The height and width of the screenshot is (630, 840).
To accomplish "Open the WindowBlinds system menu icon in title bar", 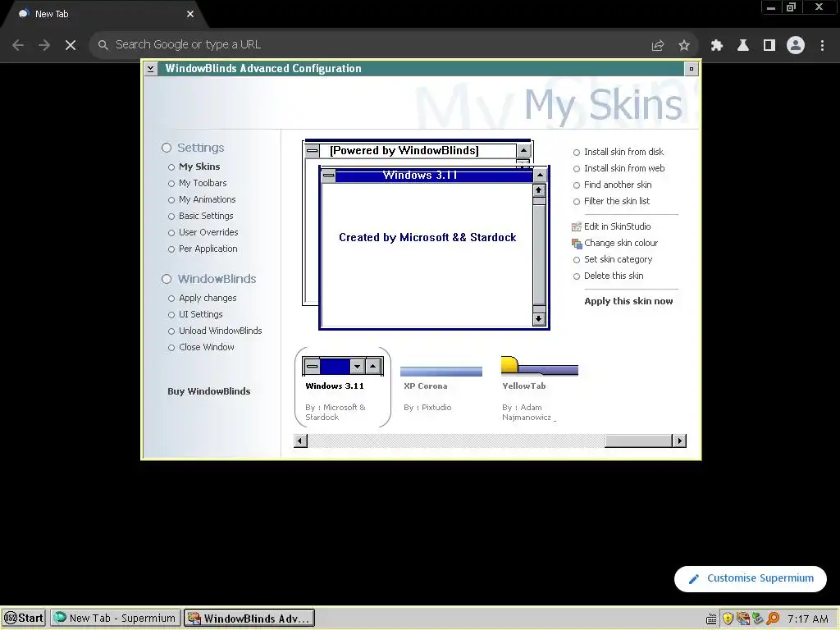I will click(151, 69).
